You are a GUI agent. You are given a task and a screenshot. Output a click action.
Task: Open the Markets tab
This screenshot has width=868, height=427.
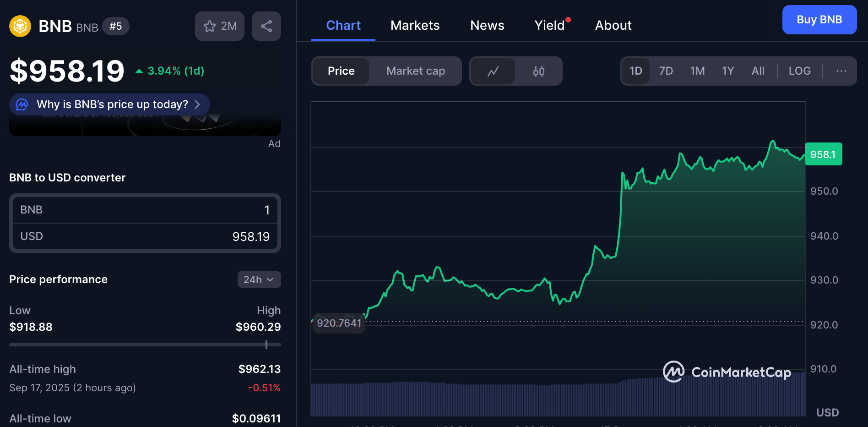(x=415, y=25)
